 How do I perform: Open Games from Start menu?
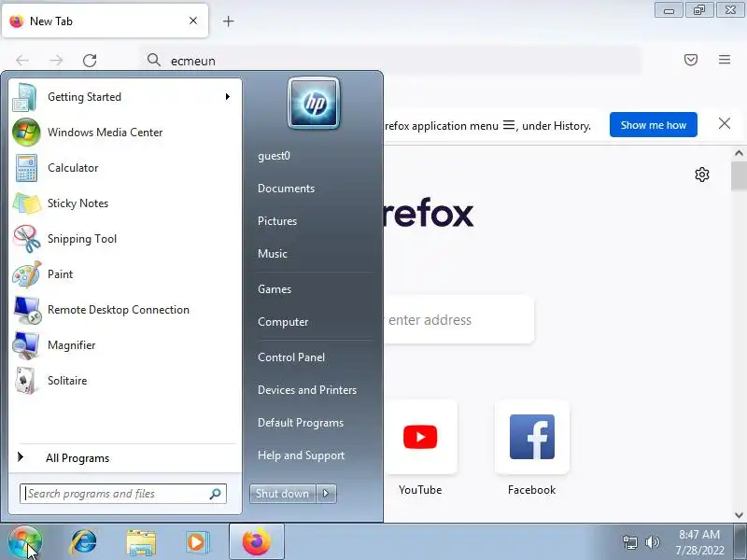[x=274, y=289]
